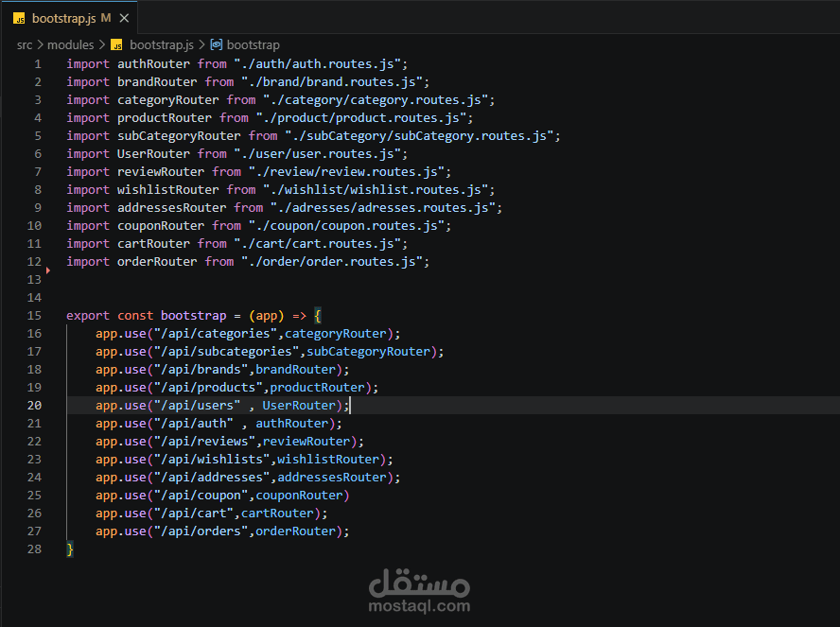Collapse the import block using the fold arrow

48,270
